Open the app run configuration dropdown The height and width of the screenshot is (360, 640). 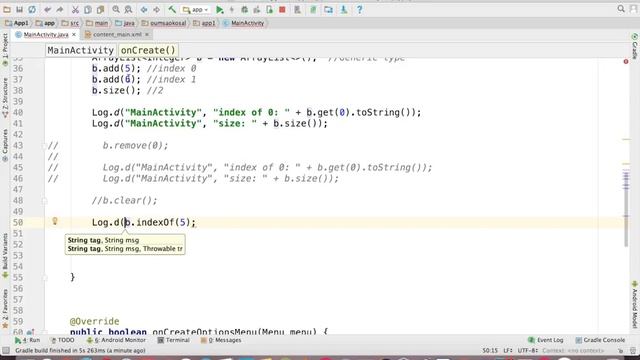point(196,9)
